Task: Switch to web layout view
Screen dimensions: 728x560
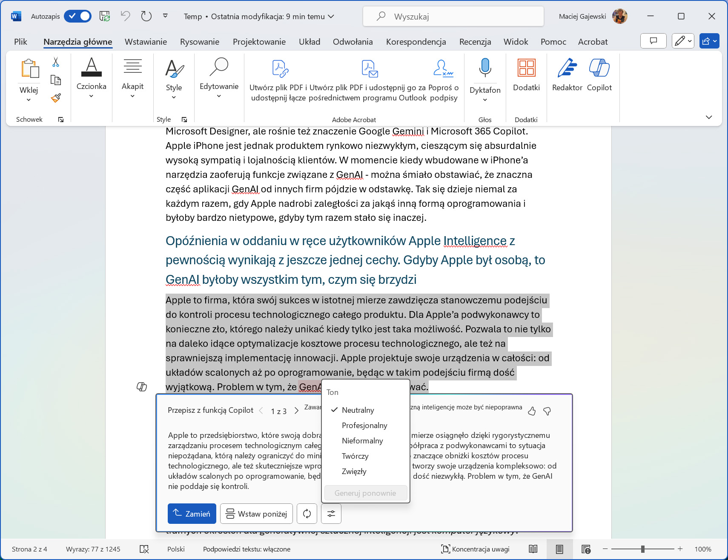Action: click(x=586, y=549)
